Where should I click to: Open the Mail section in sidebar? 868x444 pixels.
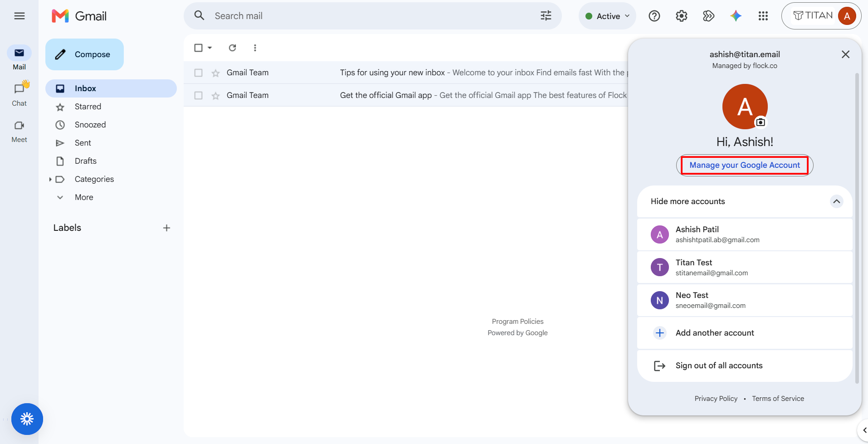(19, 58)
